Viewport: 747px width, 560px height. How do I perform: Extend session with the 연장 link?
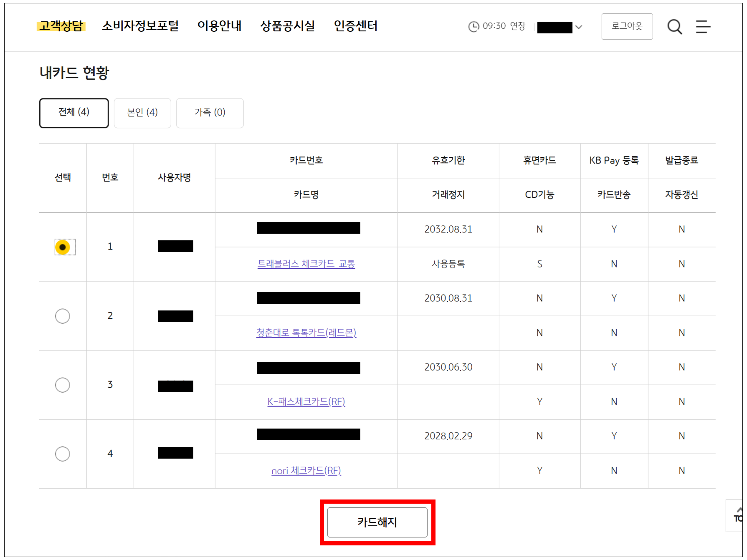click(518, 26)
